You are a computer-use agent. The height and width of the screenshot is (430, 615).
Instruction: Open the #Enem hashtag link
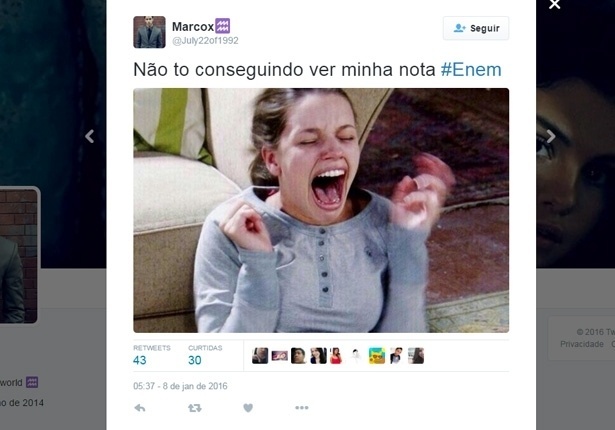[471, 70]
